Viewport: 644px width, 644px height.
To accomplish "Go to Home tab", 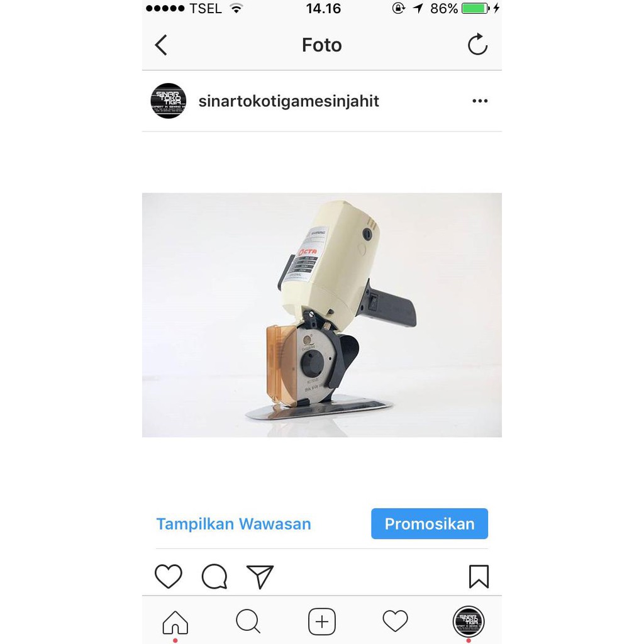I will [175, 622].
